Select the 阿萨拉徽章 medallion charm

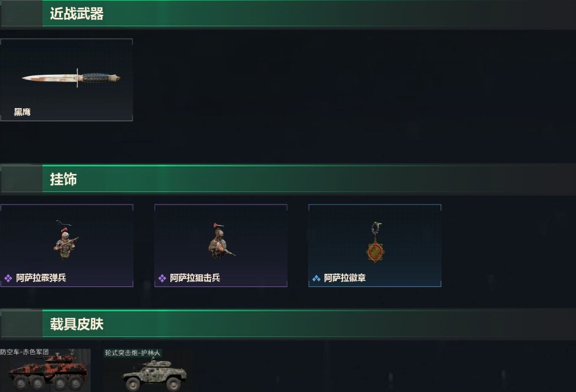(375, 242)
